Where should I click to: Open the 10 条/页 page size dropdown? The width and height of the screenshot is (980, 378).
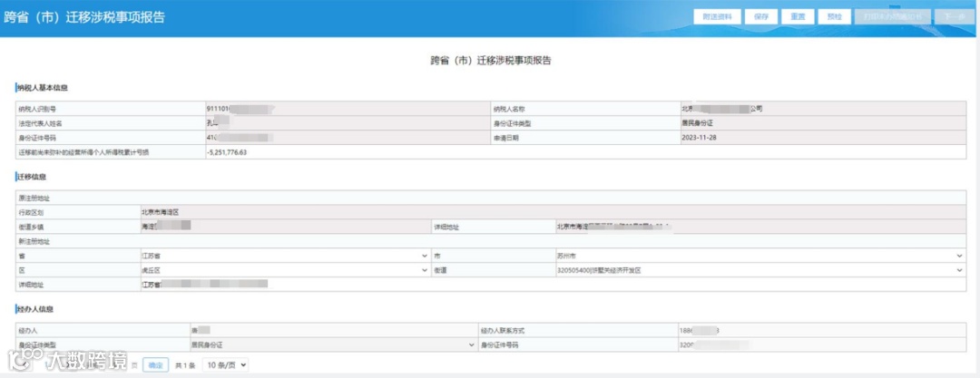pos(225,365)
